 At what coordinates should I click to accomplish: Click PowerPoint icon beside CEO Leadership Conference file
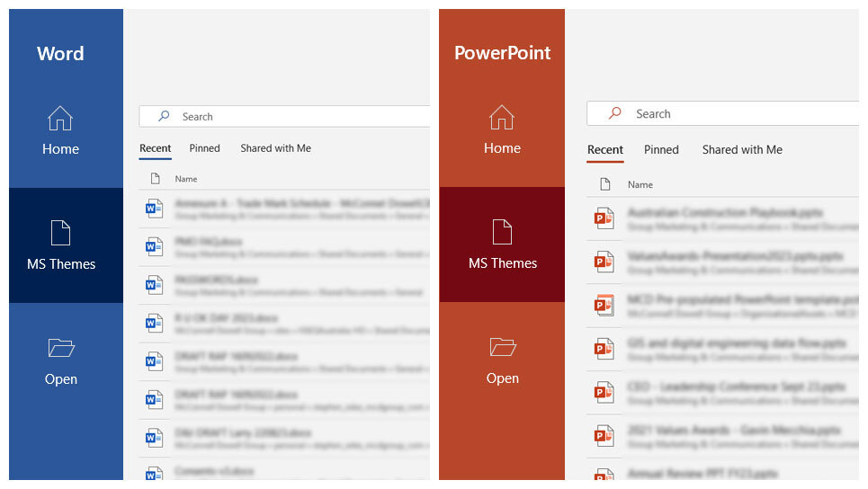[x=604, y=392]
